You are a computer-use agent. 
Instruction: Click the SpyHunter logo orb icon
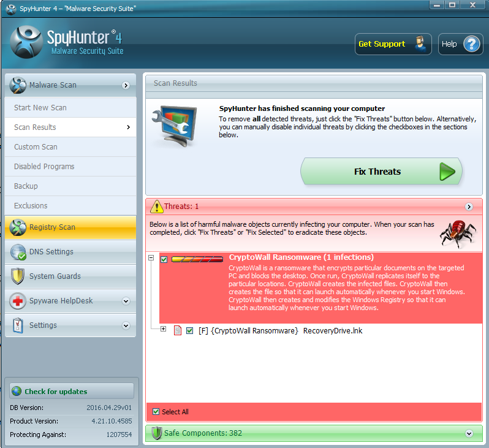pos(26,42)
